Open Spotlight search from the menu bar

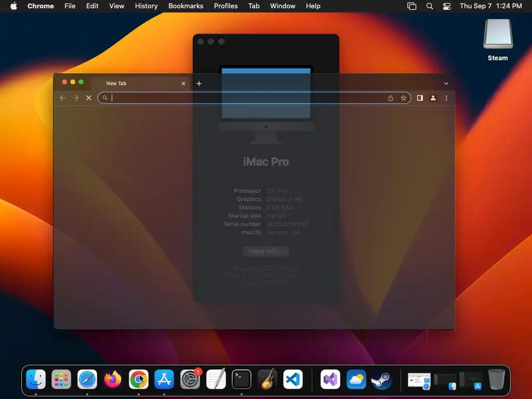(430, 6)
